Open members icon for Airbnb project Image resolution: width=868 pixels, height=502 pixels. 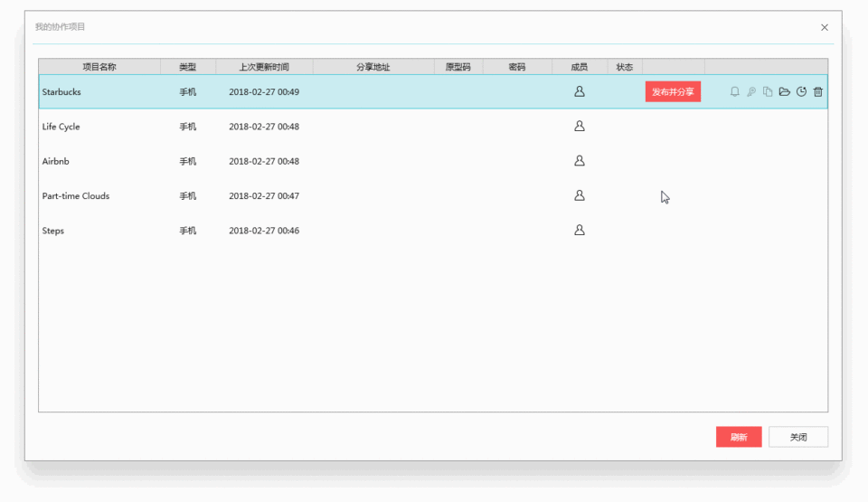pos(580,161)
